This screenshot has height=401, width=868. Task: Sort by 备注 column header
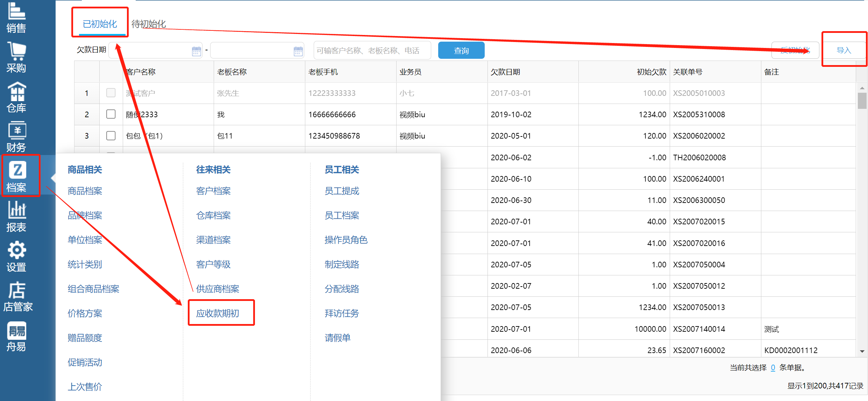click(809, 72)
